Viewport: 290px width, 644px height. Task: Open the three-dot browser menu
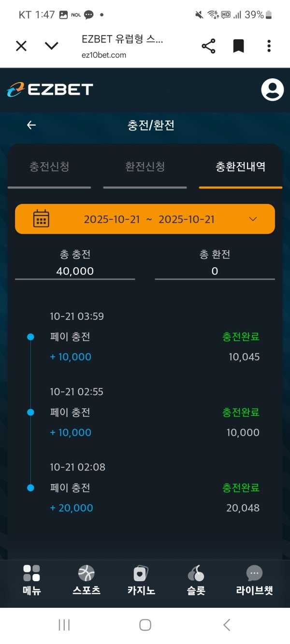tap(269, 45)
